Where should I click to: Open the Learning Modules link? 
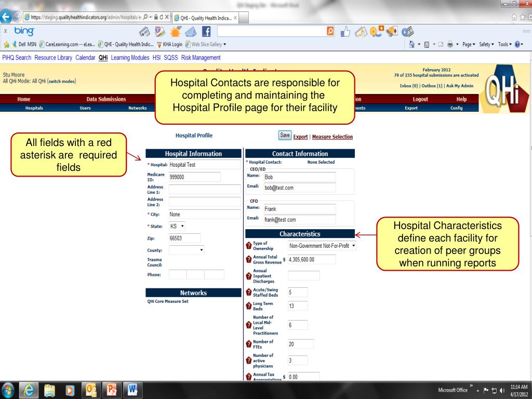(130, 58)
